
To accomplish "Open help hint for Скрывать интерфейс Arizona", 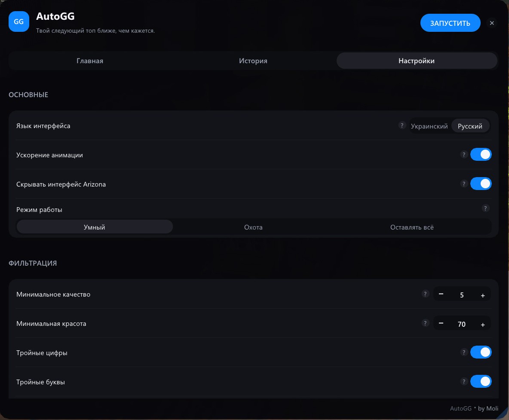I will pyautogui.click(x=463, y=184).
